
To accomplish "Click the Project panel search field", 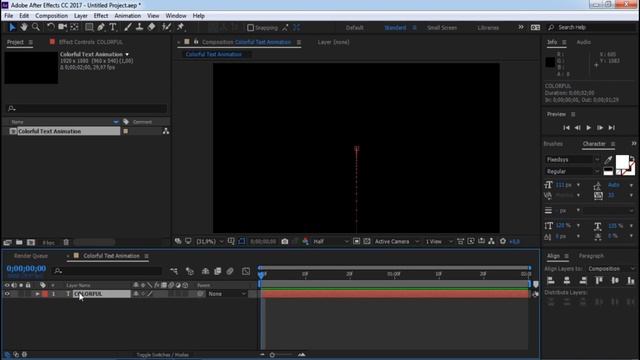I will point(87,109).
